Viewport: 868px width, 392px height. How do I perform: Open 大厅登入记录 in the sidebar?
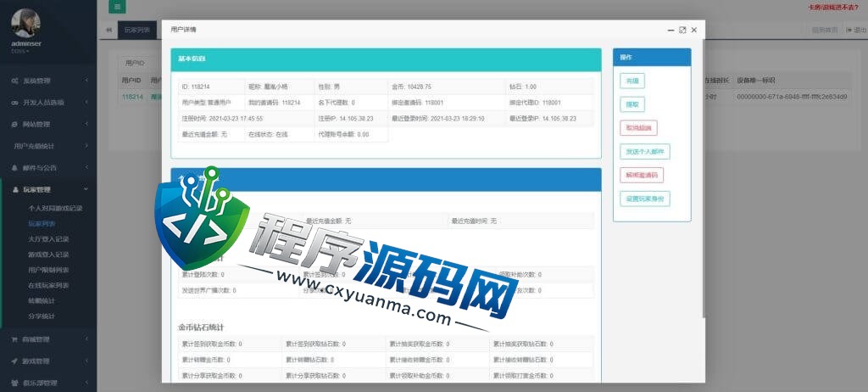pos(48,239)
